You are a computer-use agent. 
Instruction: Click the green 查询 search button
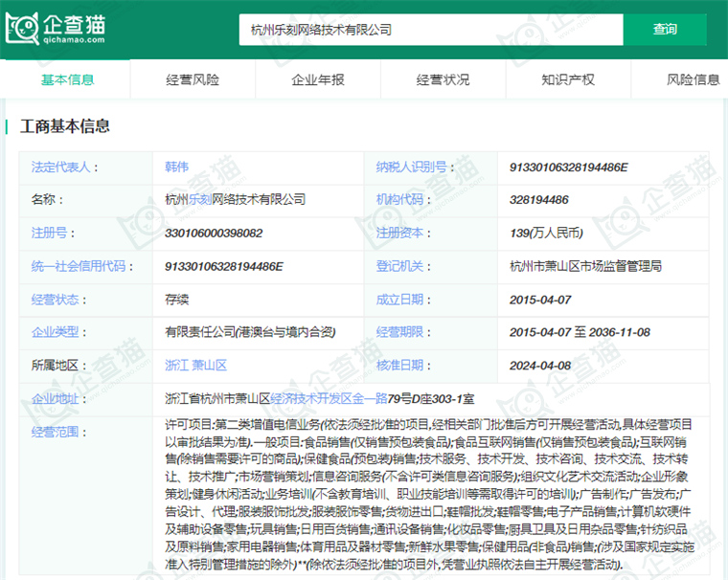pyautogui.click(x=665, y=30)
